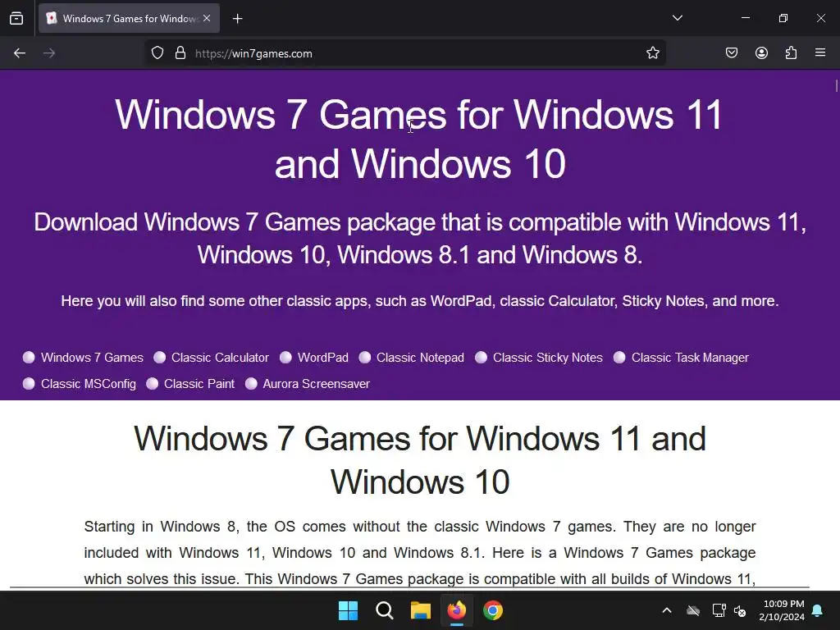Image resolution: width=840 pixels, height=630 pixels.
Task: Open the Classic Notepad nav link
Action: click(420, 358)
